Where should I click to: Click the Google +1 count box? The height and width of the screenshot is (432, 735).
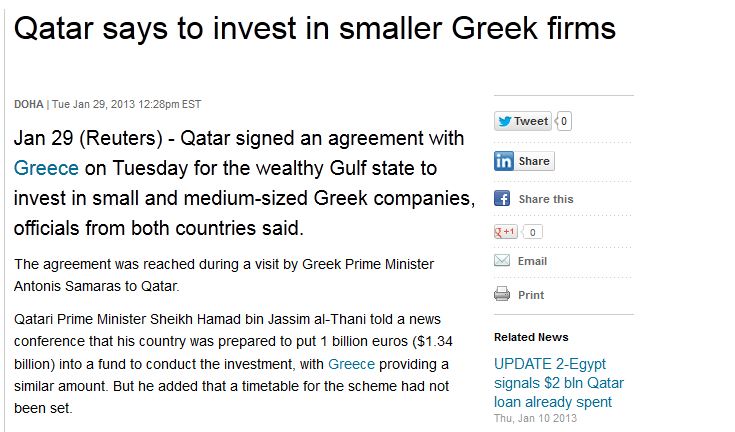click(534, 232)
